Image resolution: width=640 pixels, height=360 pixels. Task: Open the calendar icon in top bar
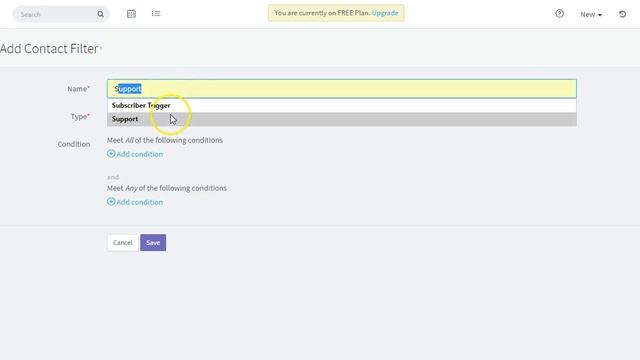pos(131,13)
